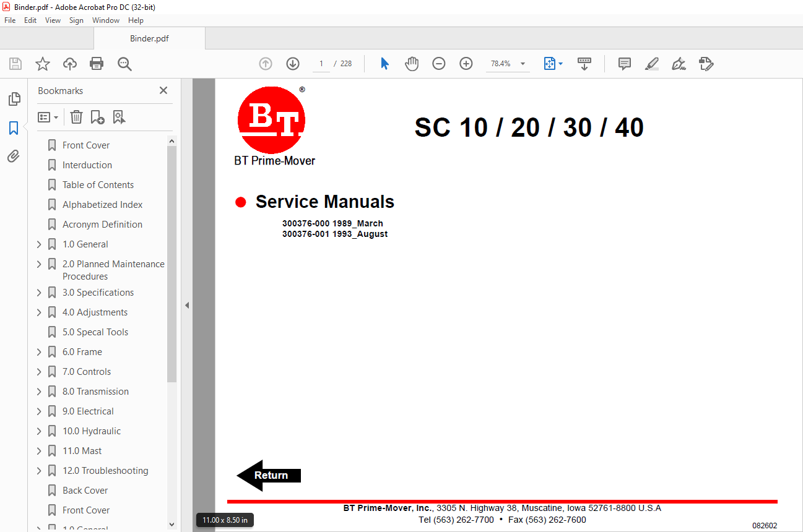Open bookmark options dropdown menu
803x532 pixels.
48,117
